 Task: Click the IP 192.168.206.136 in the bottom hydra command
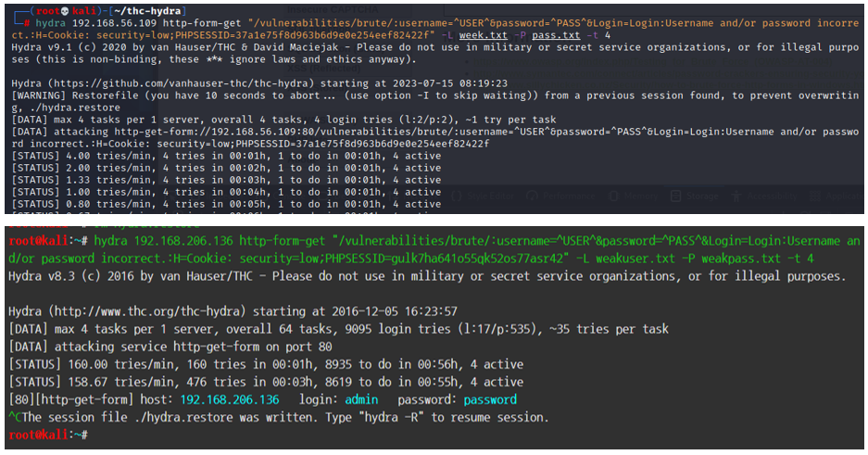pos(182,241)
